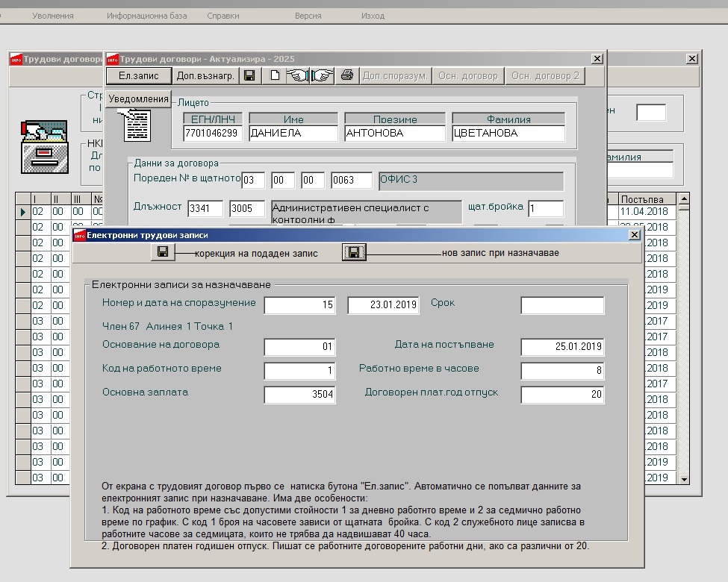728x582 pixels.
Task: Close the Трудови договори - Актуализира window
Action: tap(597, 59)
